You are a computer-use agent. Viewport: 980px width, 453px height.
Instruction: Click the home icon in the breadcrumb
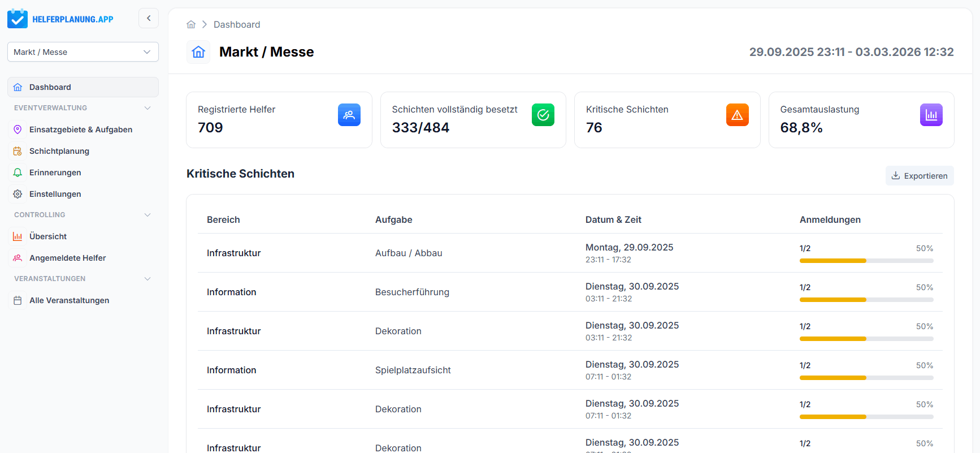tap(191, 24)
